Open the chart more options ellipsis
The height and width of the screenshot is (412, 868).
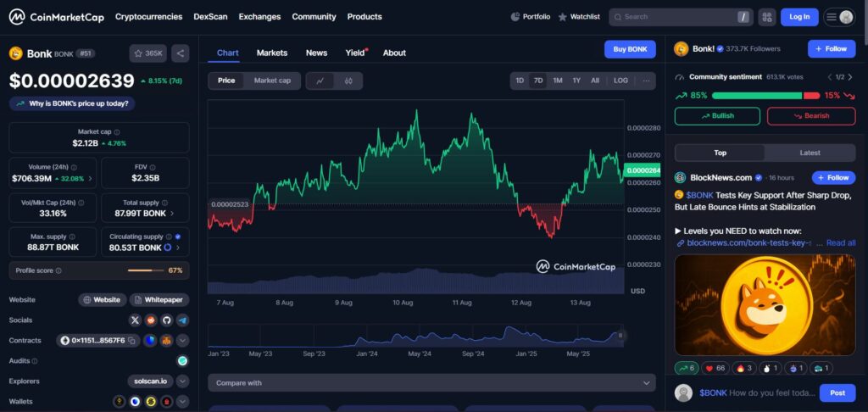646,81
